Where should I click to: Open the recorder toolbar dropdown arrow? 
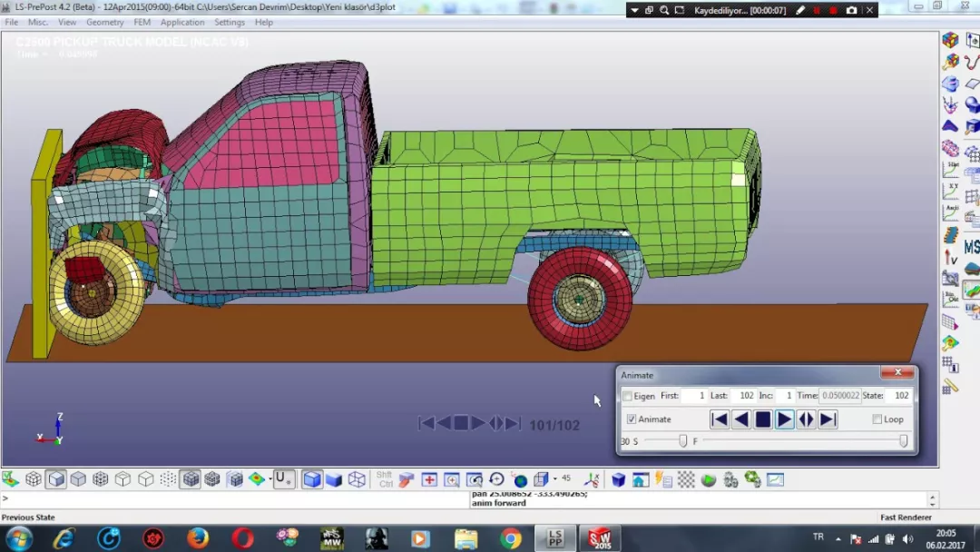(x=635, y=10)
